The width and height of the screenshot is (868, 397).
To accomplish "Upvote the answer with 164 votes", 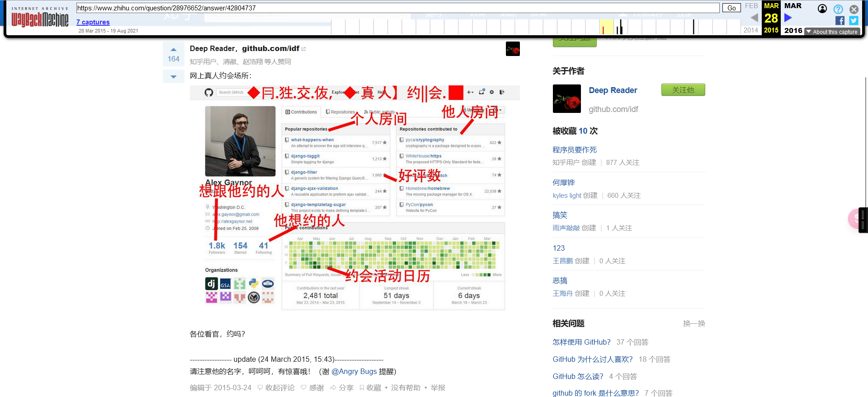I will tap(174, 55).
